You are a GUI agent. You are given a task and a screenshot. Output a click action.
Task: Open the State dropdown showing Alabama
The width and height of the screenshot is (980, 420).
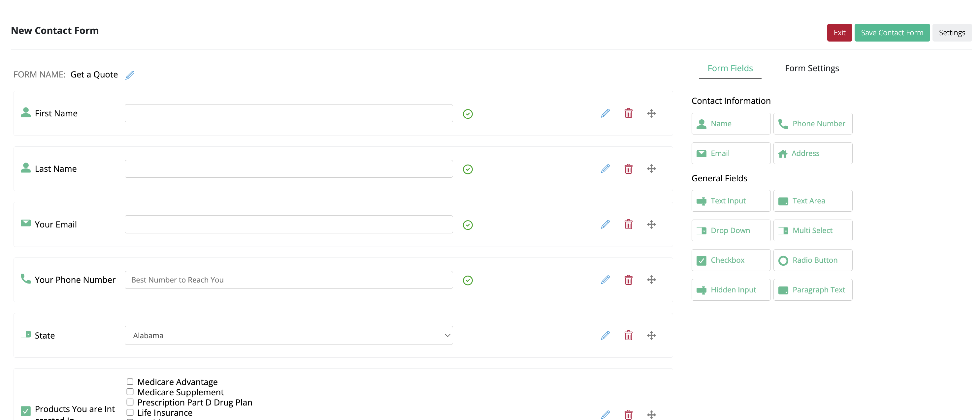coord(288,335)
